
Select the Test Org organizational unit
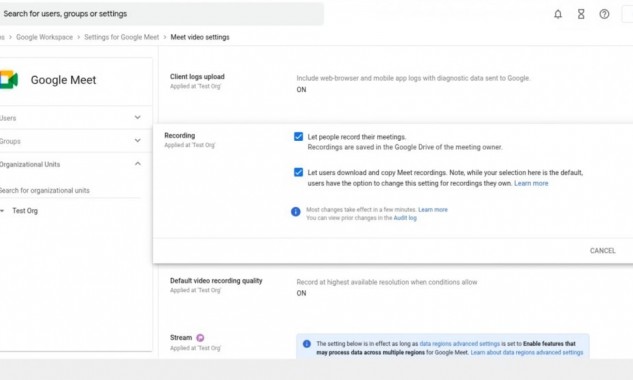pos(25,211)
